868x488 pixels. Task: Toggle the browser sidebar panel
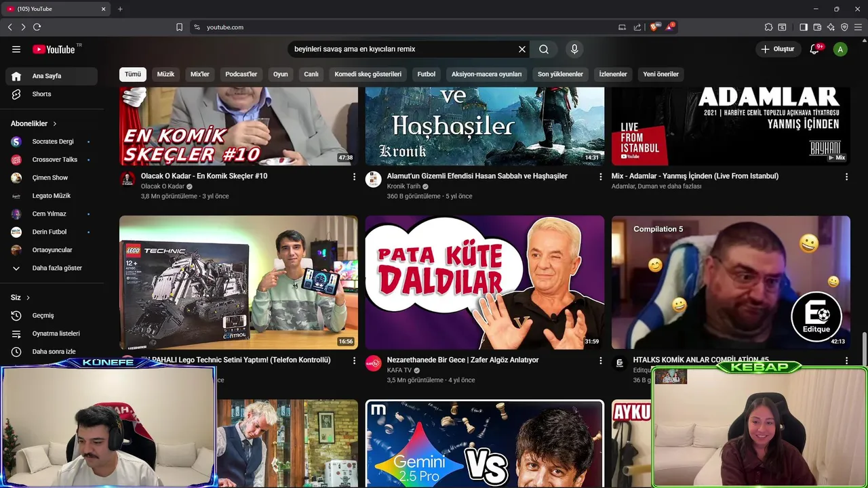tap(804, 27)
